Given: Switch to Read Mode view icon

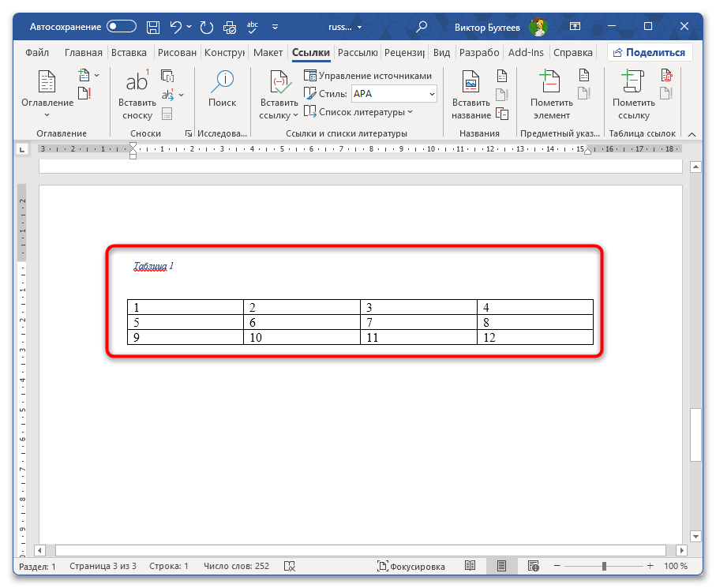Looking at the screenshot, I should (x=470, y=566).
